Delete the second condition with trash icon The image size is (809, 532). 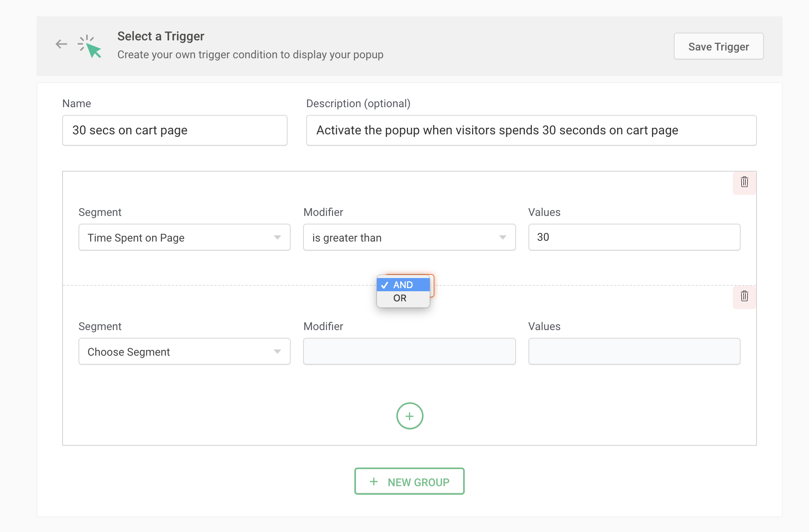point(744,296)
